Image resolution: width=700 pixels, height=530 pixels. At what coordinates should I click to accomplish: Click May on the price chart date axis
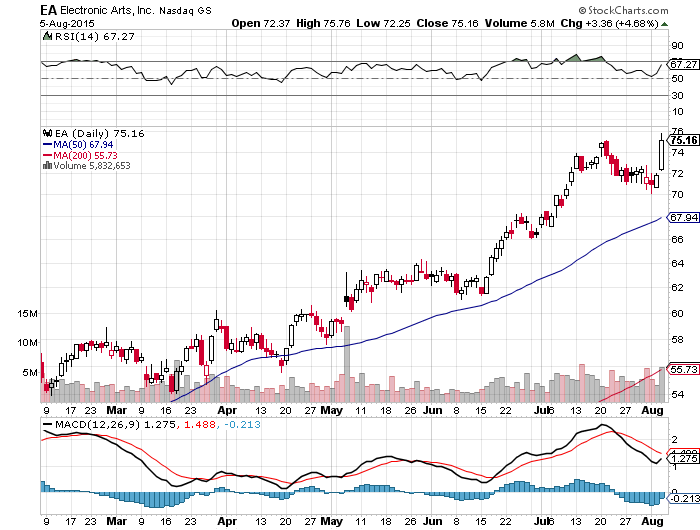coord(332,410)
